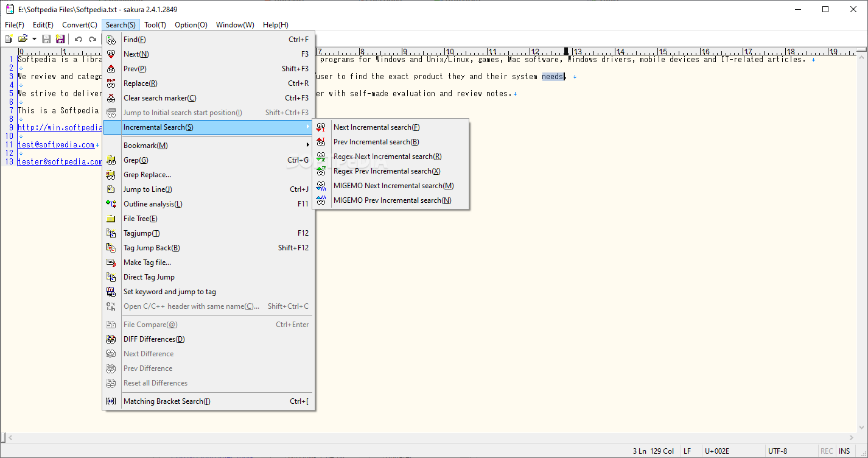Viewport: 868px width, 458px height.
Task: Select MIGEMO Next Incremental search
Action: click(x=391, y=186)
